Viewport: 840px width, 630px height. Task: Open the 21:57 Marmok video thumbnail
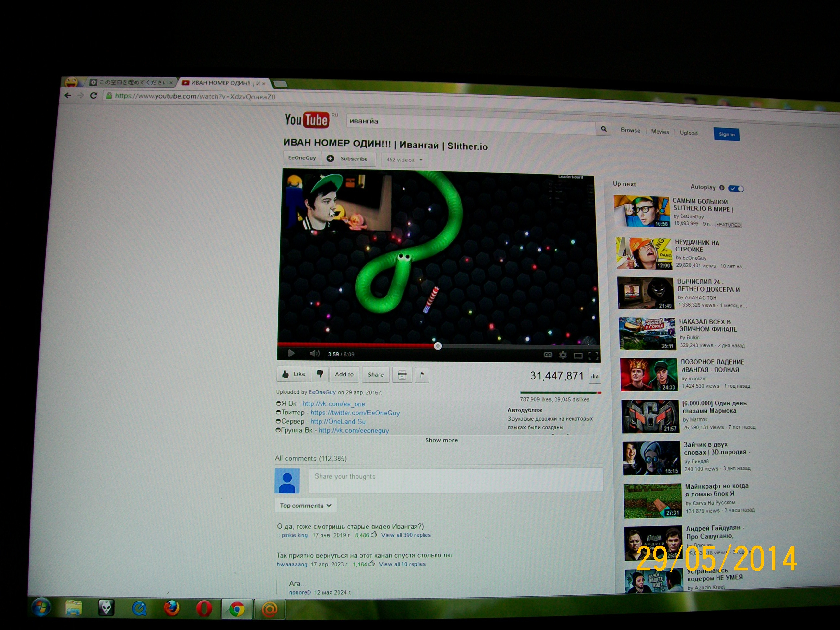coord(650,416)
